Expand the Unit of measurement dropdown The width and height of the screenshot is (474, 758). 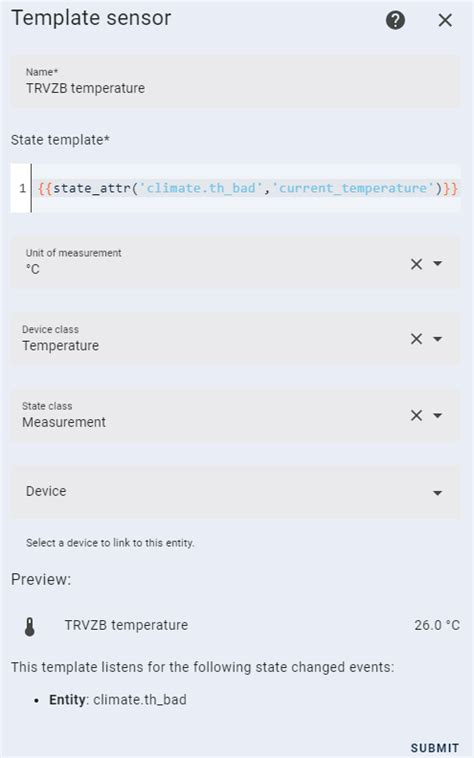[437, 263]
